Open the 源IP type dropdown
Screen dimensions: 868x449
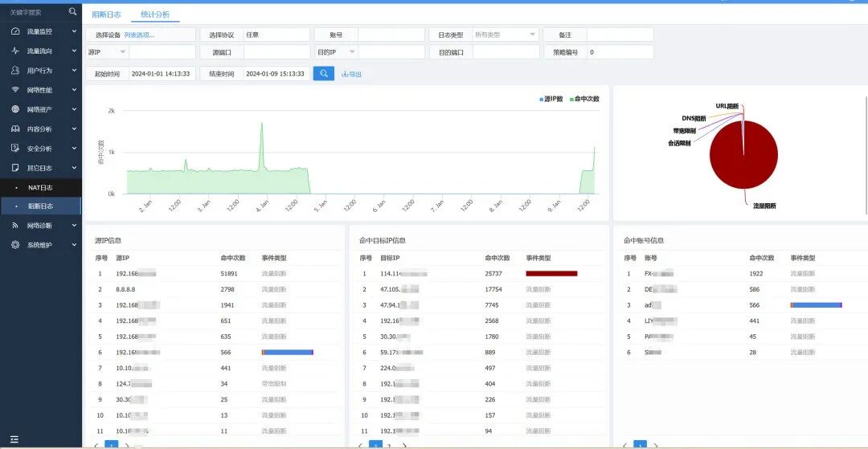click(x=108, y=52)
